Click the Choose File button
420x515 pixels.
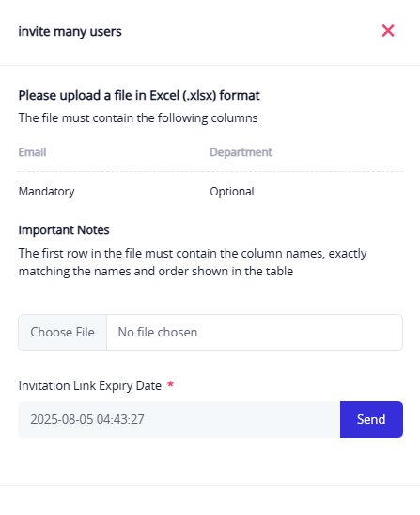tap(62, 332)
